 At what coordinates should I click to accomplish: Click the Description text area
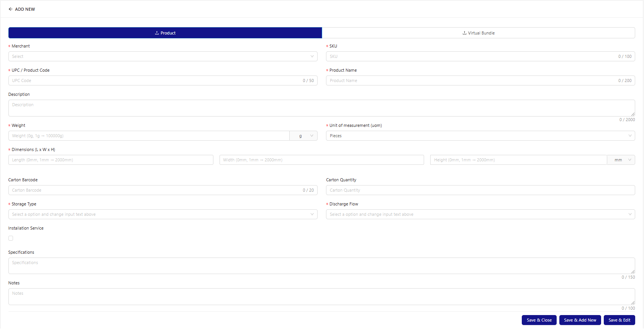[321, 108]
